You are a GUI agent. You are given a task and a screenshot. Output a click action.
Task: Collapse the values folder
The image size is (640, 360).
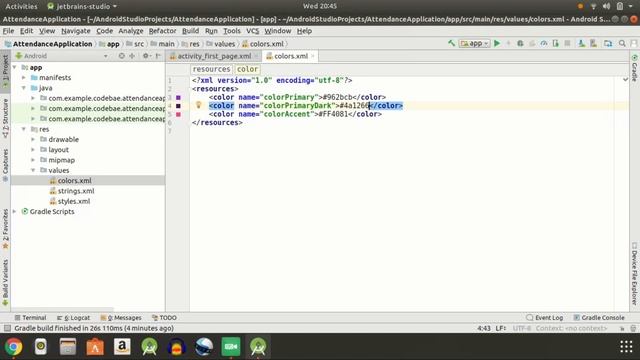[x=33, y=170]
